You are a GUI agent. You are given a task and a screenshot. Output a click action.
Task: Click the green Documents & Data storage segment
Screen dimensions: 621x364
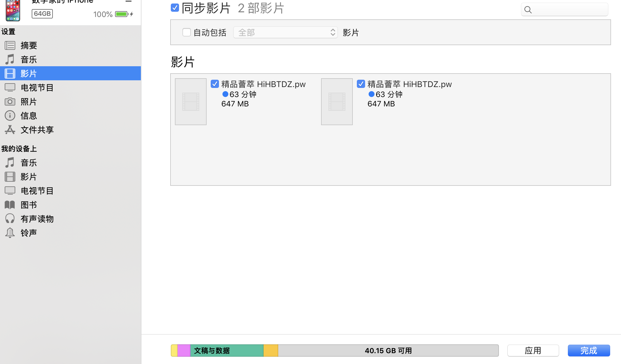[x=227, y=351]
